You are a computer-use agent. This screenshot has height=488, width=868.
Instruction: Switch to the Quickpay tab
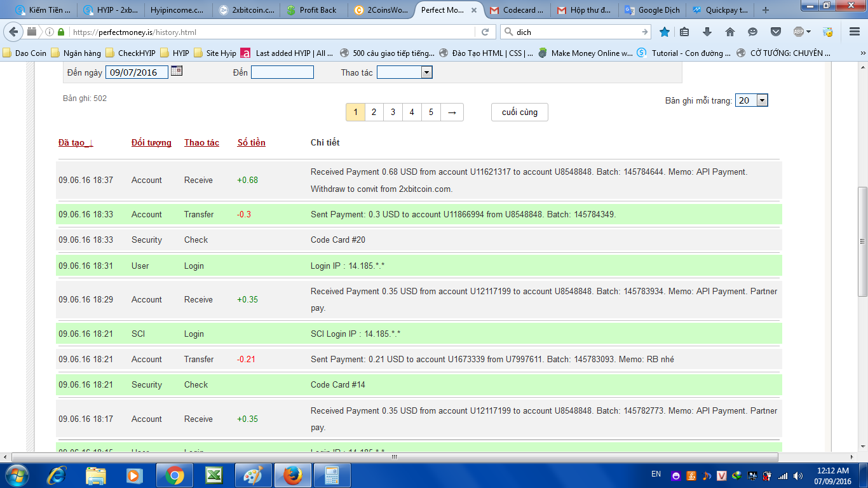[x=721, y=10]
